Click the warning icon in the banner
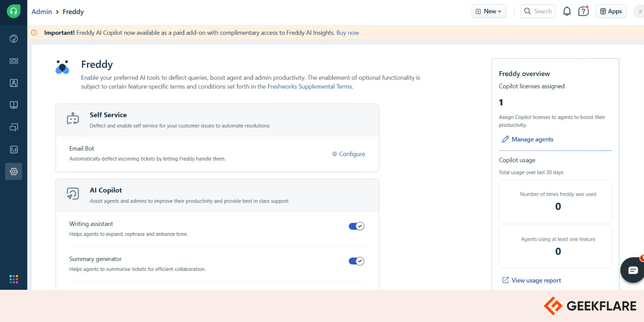Viewport: 644px width, 322px height. 34,33
